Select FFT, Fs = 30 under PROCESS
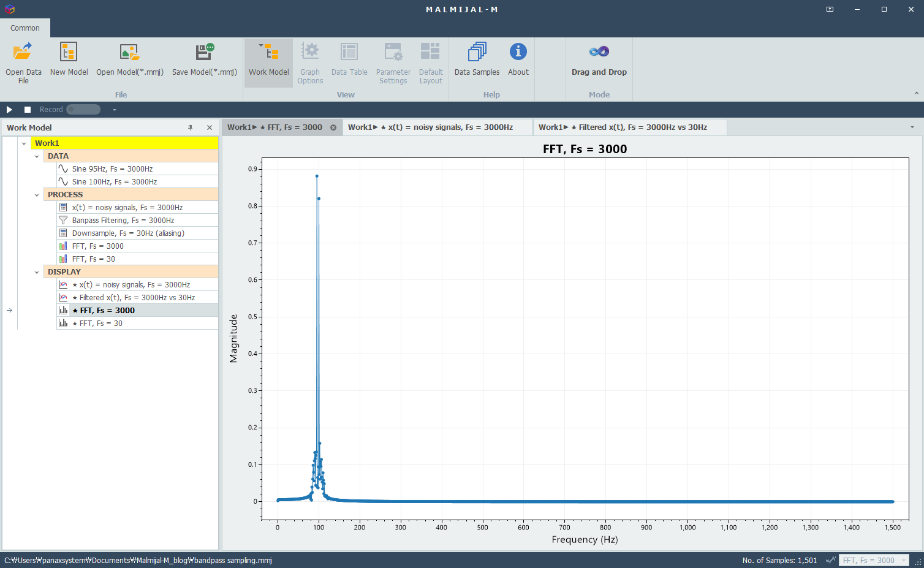The width and height of the screenshot is (924, 568). (137, 259)
